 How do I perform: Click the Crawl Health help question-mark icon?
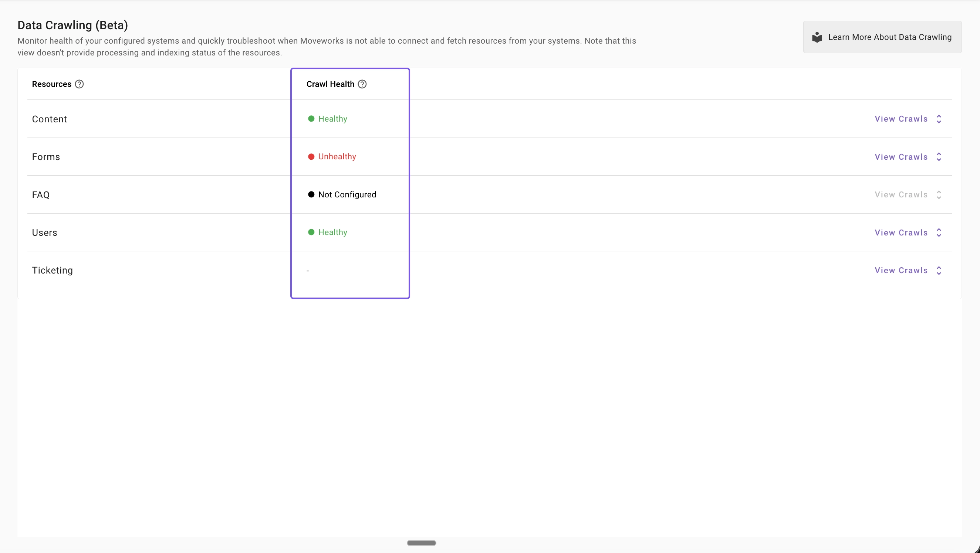[362, 84]
